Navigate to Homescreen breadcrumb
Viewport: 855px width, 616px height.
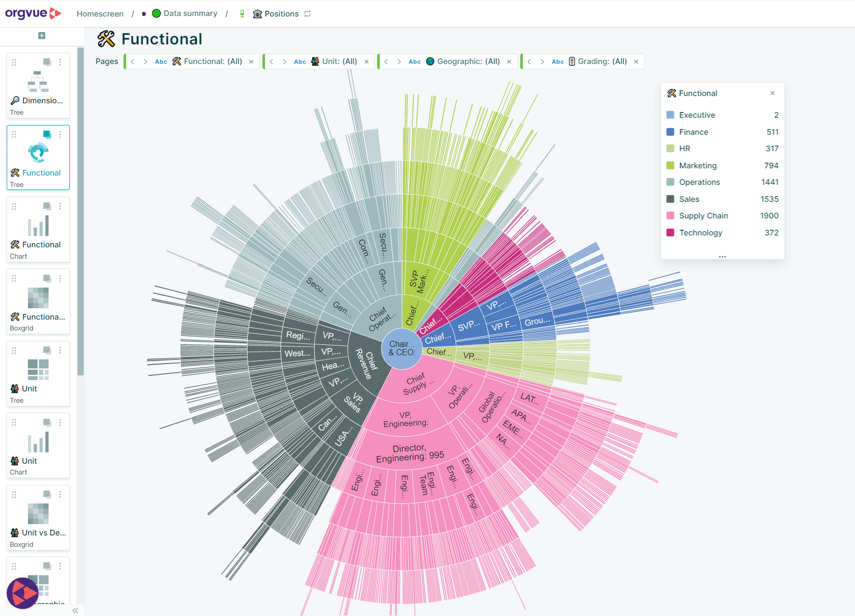(100, 13)
